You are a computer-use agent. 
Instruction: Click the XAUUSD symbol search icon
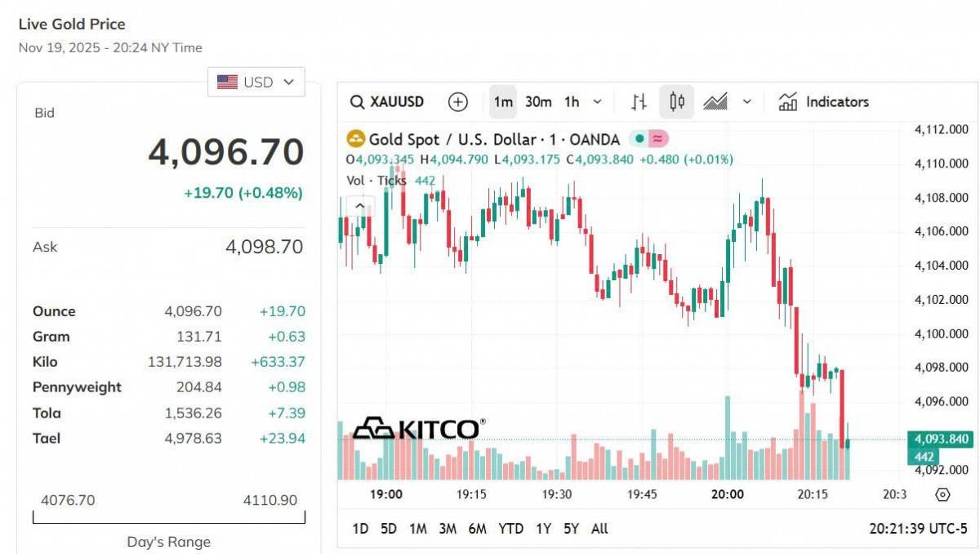point(357,102)
